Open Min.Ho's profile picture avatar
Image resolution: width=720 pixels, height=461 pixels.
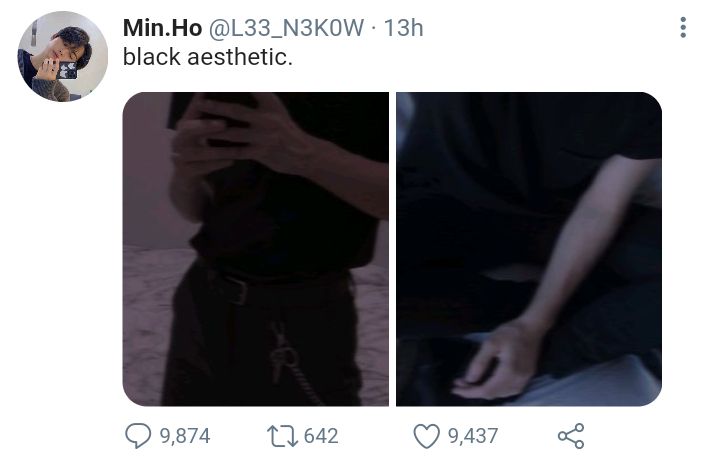pyautogui.click(x=63, y=56)
